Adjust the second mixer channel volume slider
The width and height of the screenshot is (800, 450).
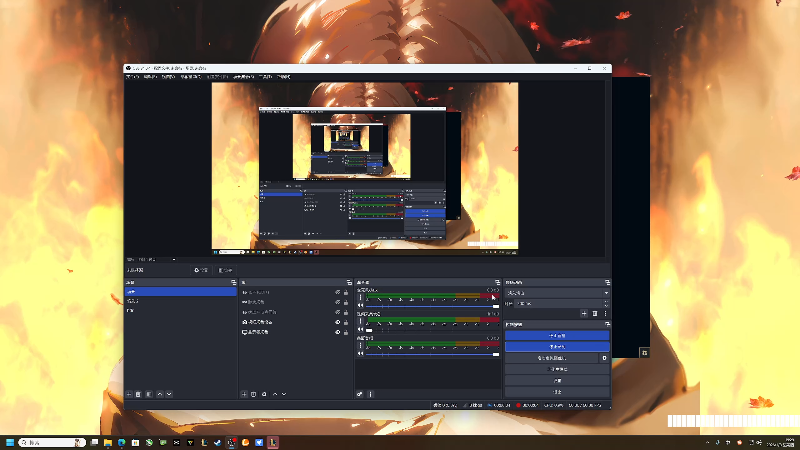pyautogui.click(x=433, y=330)
